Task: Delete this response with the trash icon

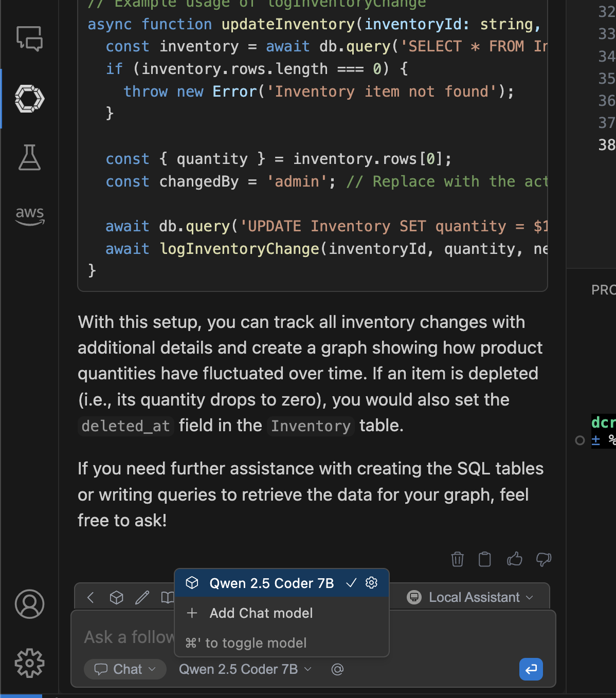Action: (457, 559)
